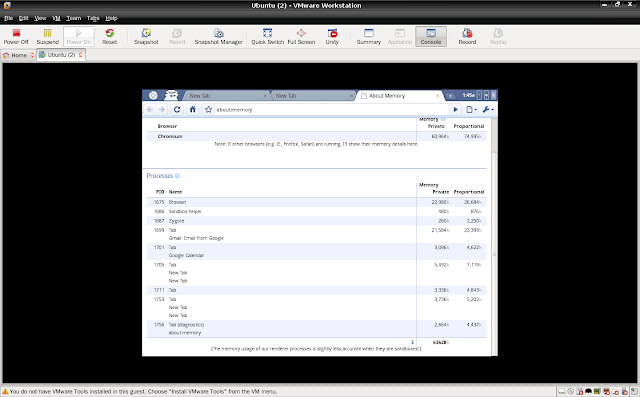Click the Tab (diagnostics) process row
The image size is (640, 397).
(316, 329)
